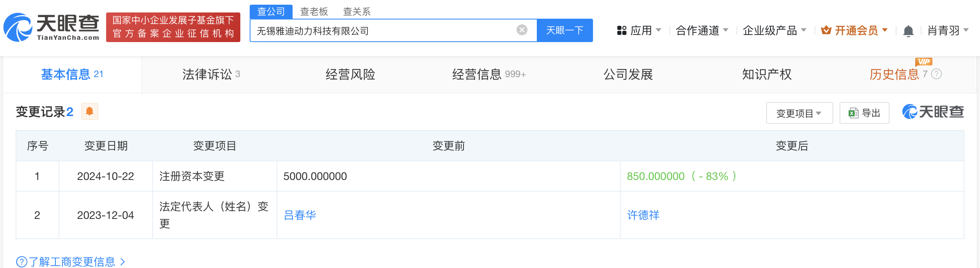Select the 查老板 search tab
This screenshot has height=268, width=980.
314,12
